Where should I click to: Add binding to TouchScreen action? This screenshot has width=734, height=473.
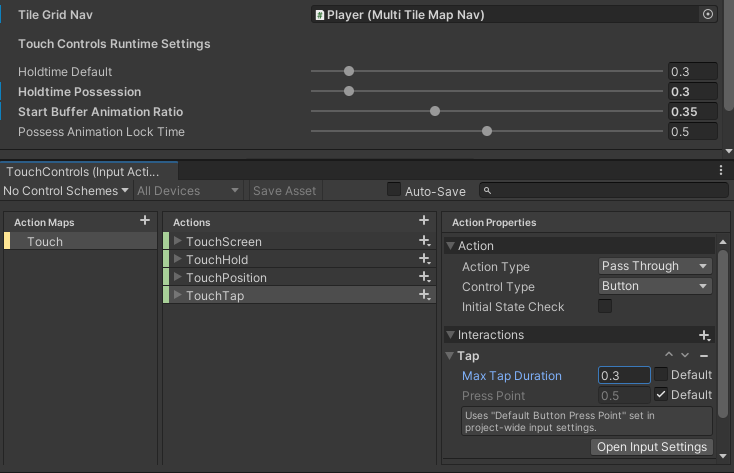pos(425,241)
